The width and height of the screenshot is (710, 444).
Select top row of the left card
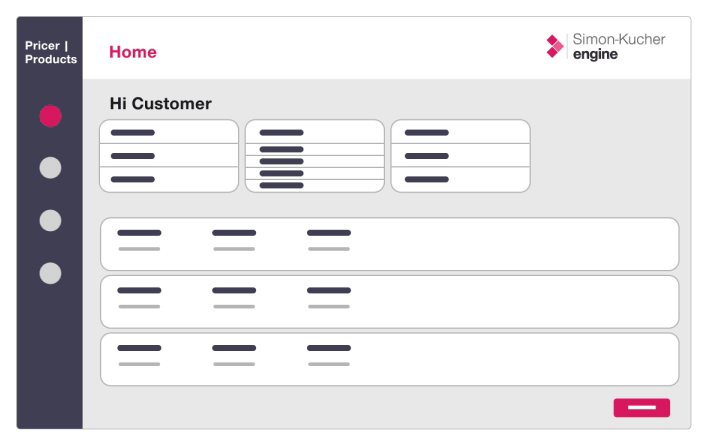[168, 132]
